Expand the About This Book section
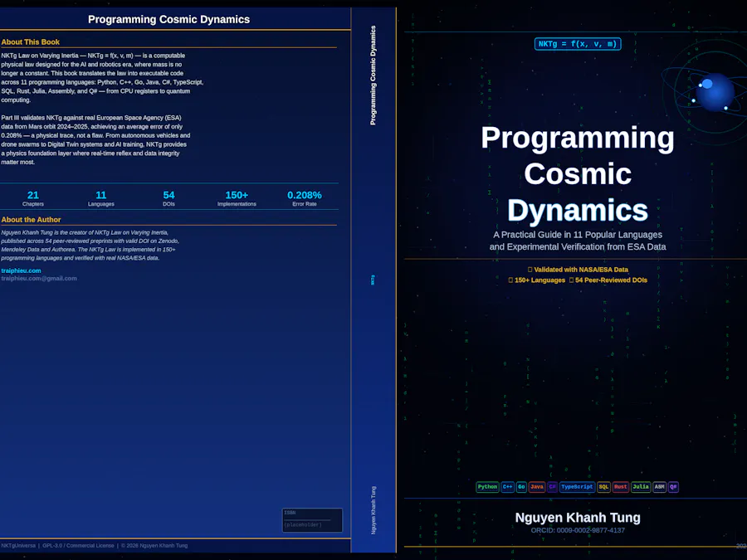Screen dimensions: 747x560 pos(31,41)
